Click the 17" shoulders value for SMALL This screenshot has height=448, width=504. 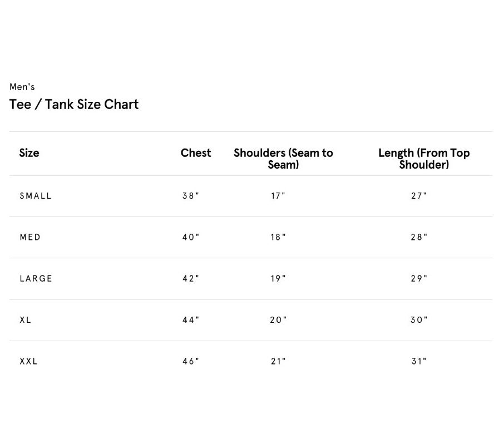coord(278,196)
